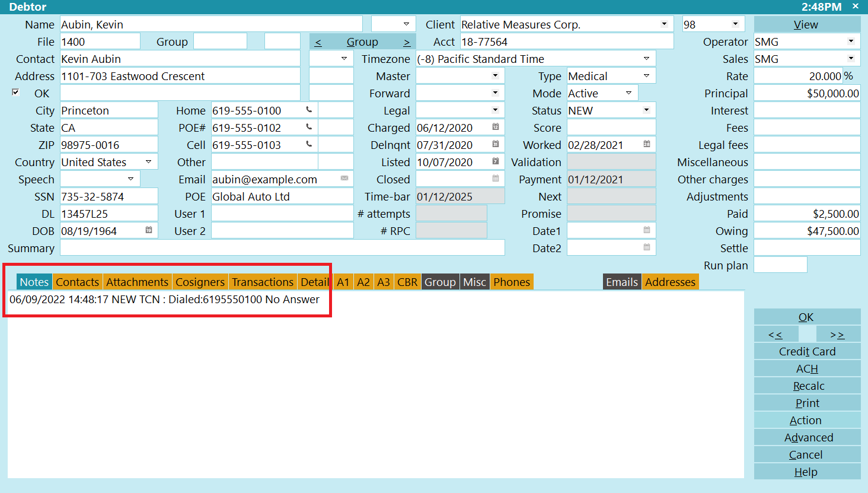This screenshot has height=493, width=868.
Task: Switch to the Transactions tab
Action: click(x=263, y=282)
